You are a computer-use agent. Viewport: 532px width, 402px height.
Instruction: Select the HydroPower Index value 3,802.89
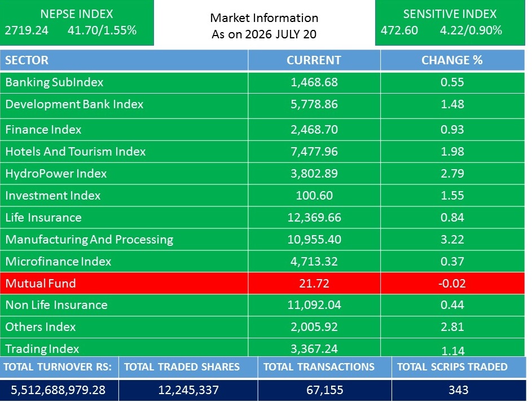pyautogui.click(x=314, y=174)
